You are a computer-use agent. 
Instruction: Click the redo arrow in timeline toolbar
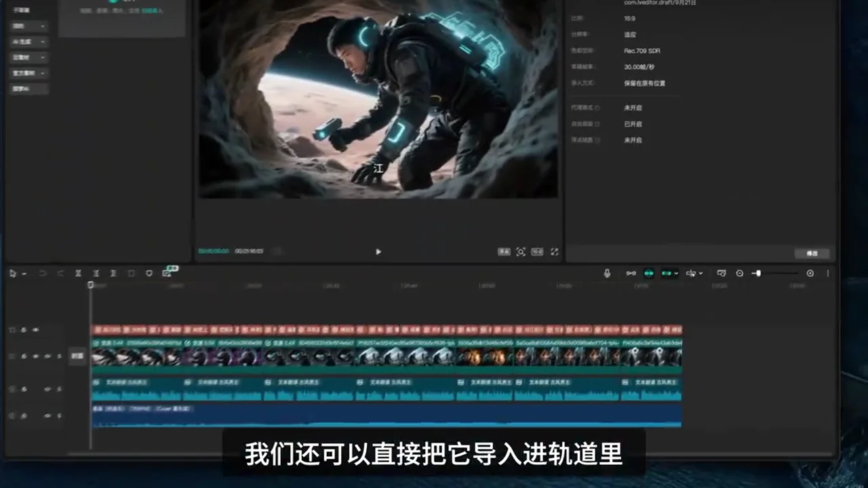60,273
